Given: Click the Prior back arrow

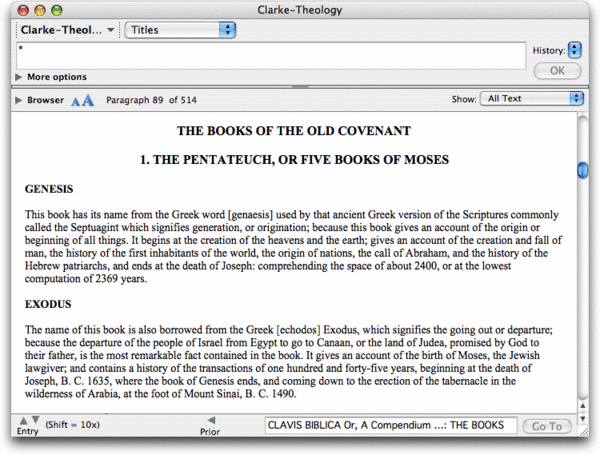Looking at the screenshot, I should point(211,420).
